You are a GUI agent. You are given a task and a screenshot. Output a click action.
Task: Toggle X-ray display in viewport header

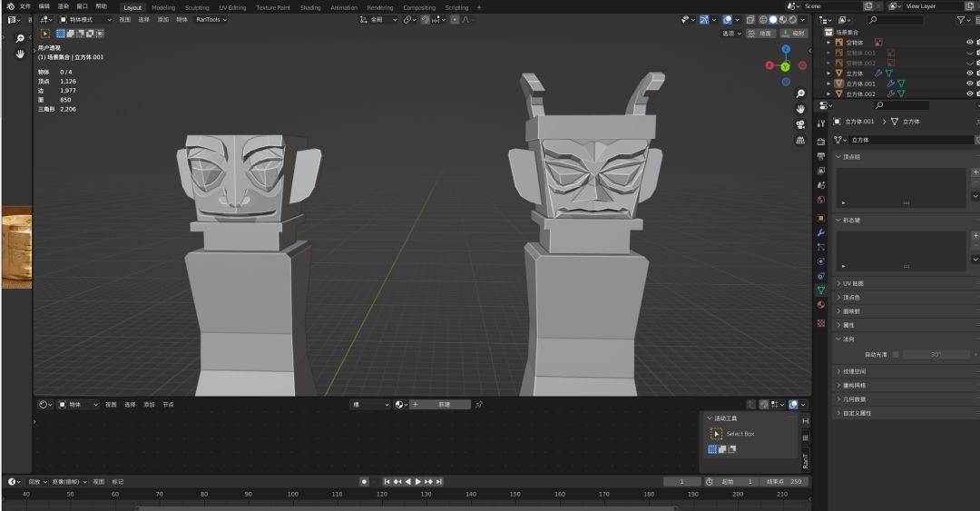pos(750,19)
